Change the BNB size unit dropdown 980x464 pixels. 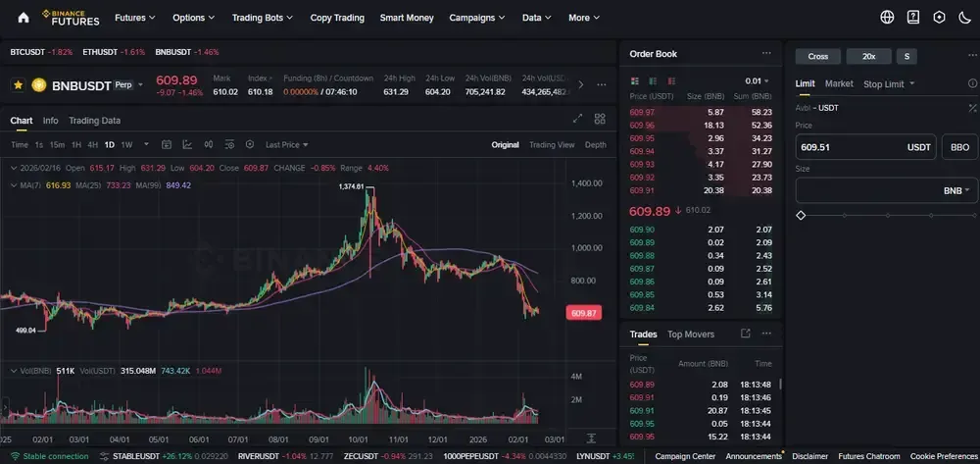pos(956,190)
